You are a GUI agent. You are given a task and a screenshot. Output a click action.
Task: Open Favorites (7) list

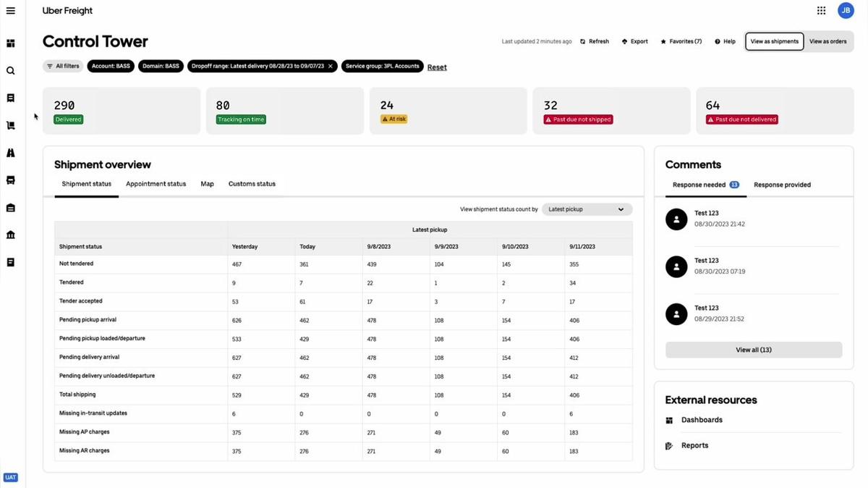(x=681, y=42)
